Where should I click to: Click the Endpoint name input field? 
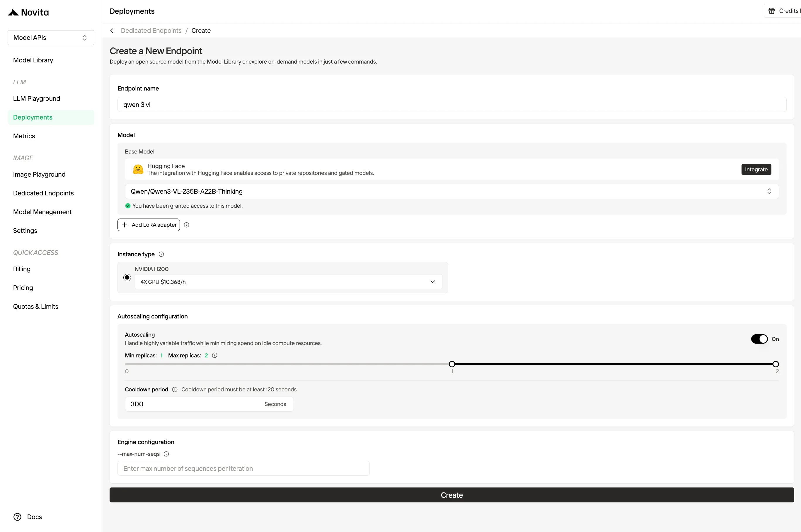(451, 105)
